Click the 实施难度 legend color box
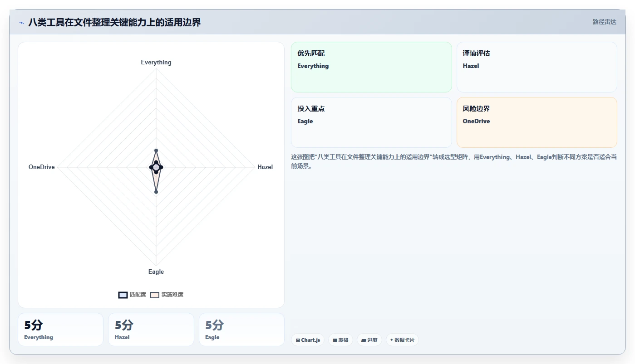 (155, 295)
